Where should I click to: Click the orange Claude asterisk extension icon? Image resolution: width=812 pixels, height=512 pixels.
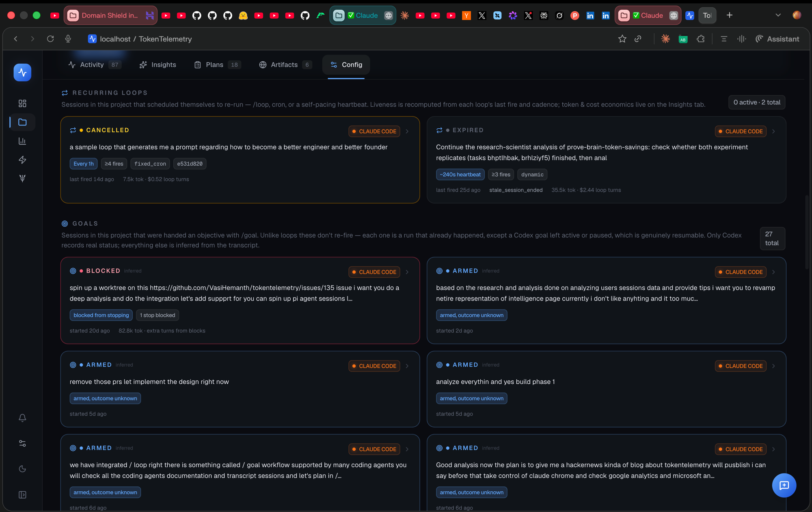coord(665,39)
